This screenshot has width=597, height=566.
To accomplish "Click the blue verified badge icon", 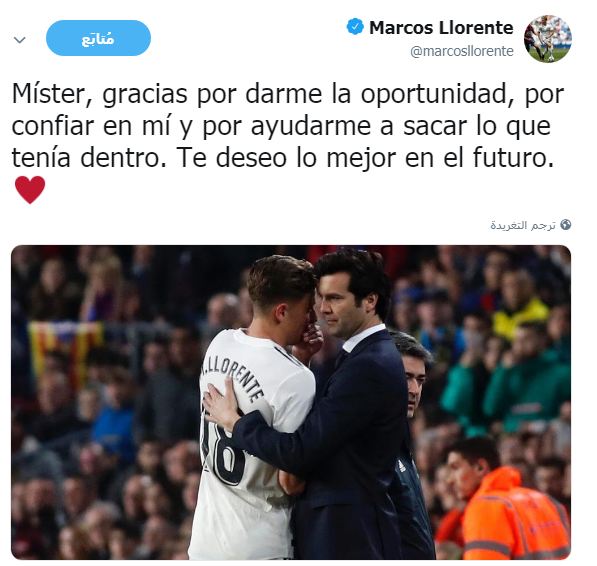I will coord(355,27).
